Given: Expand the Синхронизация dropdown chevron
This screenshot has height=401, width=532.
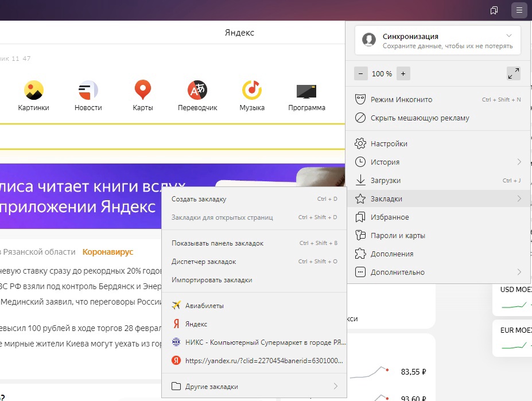Looking at the screenshot, I should coord(508,36).
